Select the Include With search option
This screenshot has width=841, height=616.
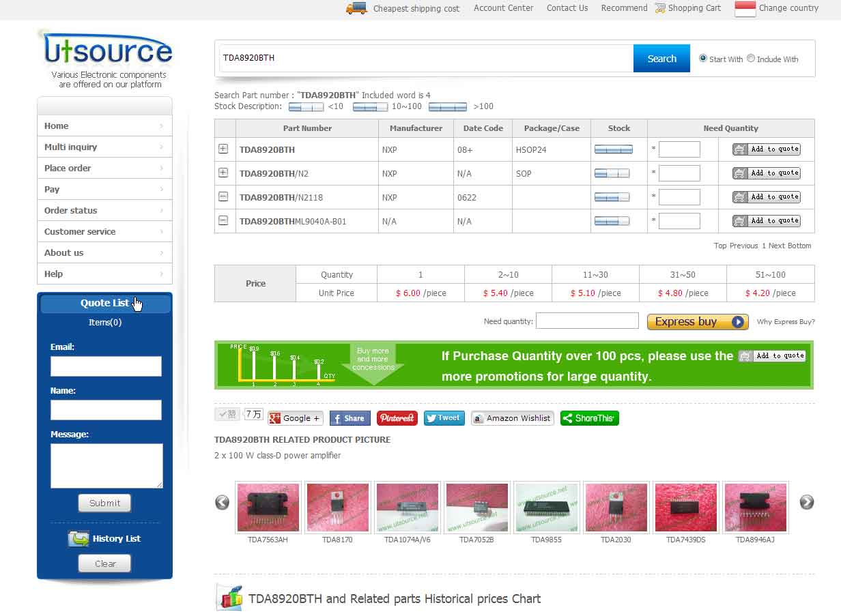click(x=751, y=59)
